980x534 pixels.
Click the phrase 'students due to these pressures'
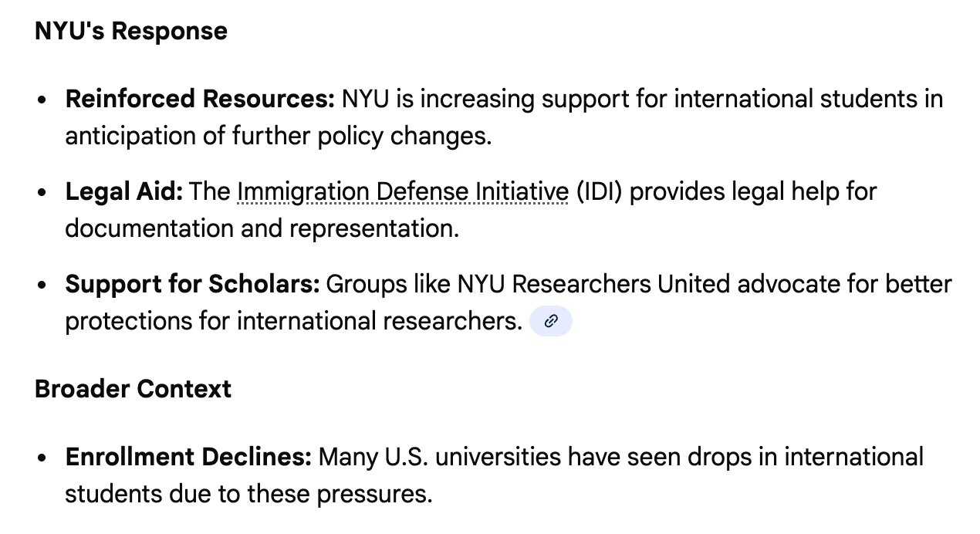point(248,494)
